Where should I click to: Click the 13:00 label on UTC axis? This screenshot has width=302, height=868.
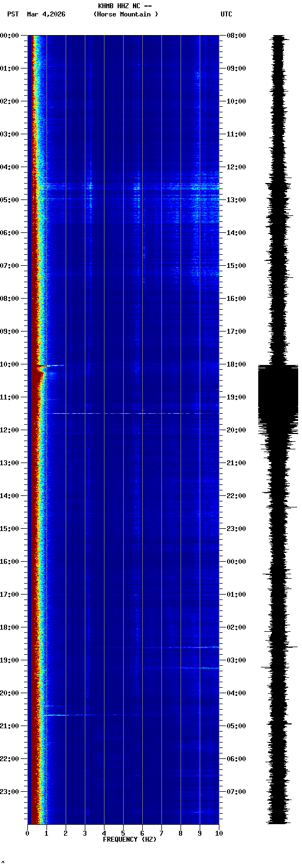tap(236, 200)
